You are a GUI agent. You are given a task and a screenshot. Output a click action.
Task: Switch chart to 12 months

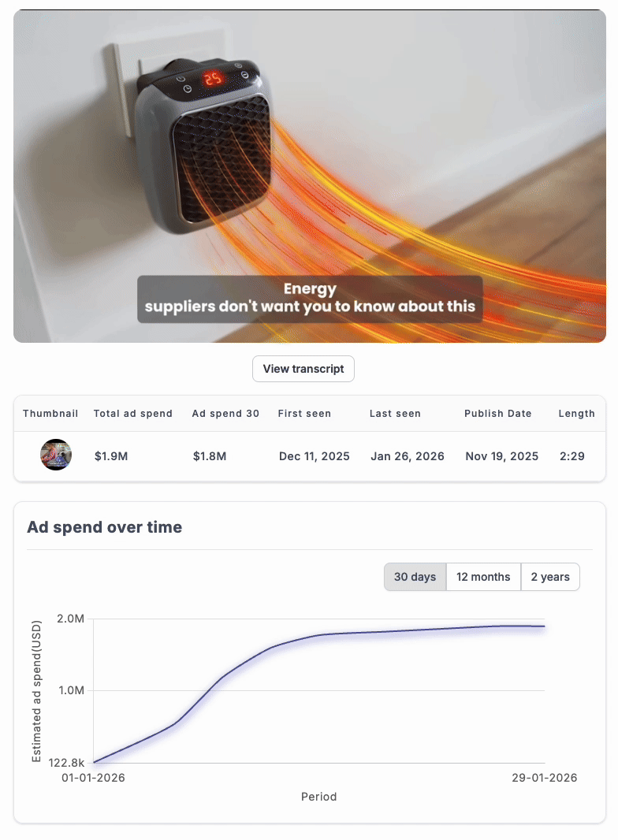coord(483,577)
